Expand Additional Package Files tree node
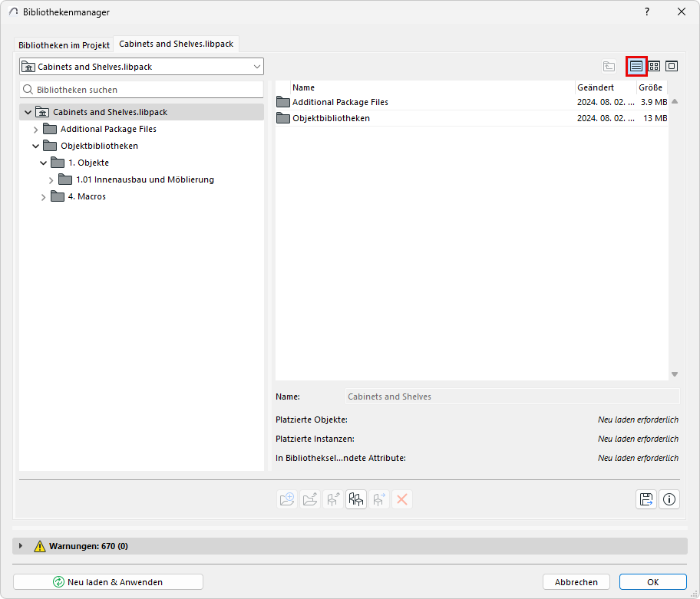700x599 pixels. (x=36, y=130)
